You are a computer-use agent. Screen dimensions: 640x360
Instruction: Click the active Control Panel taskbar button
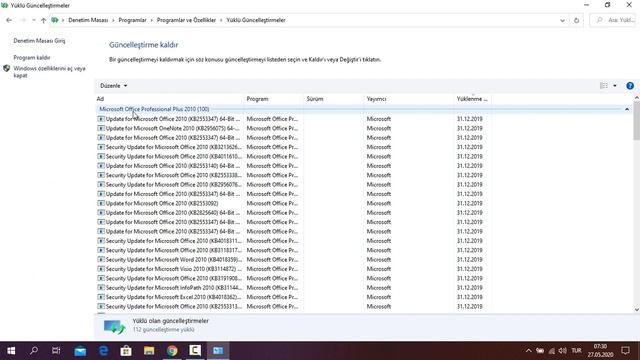coord(218,351)
